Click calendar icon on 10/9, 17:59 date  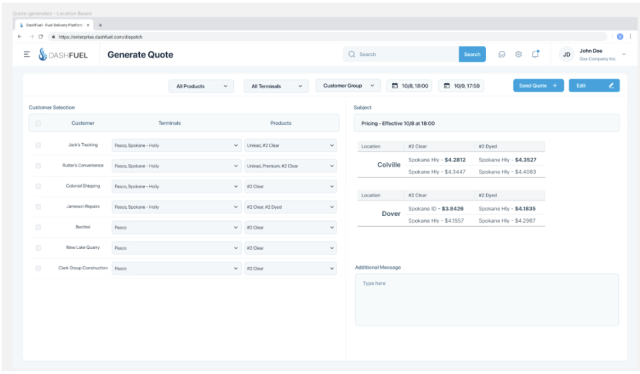pos(447,86)
